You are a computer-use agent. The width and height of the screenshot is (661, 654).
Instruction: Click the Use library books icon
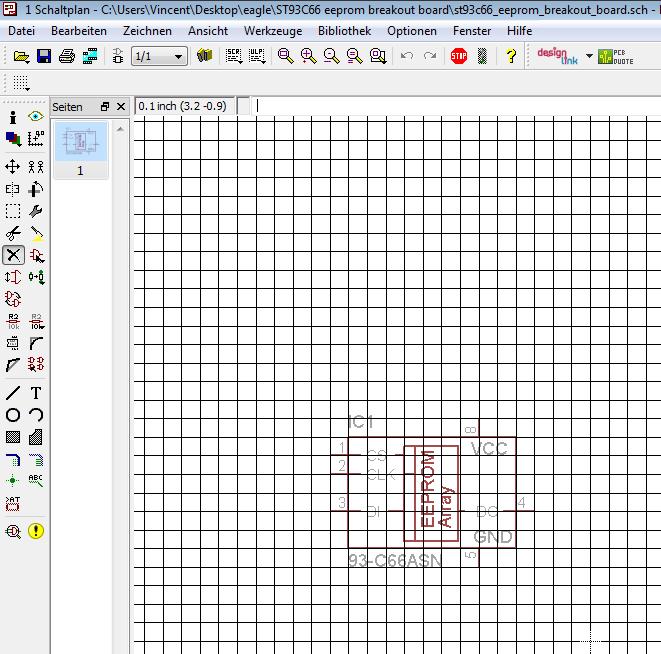click(204, 55)
